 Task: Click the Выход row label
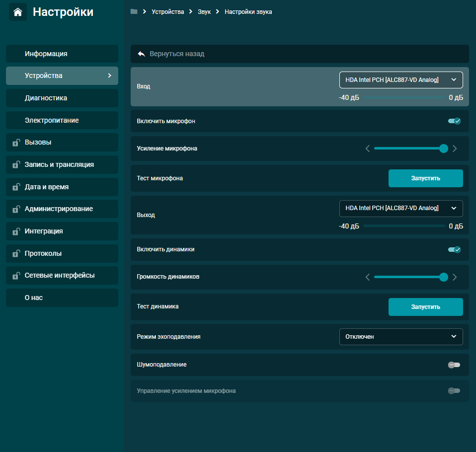point(146,215)
